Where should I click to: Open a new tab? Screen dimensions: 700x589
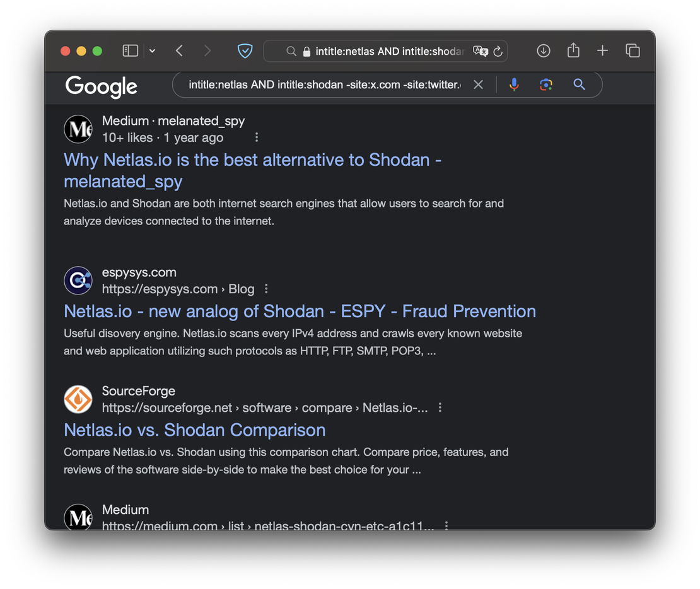pos(603,51)
